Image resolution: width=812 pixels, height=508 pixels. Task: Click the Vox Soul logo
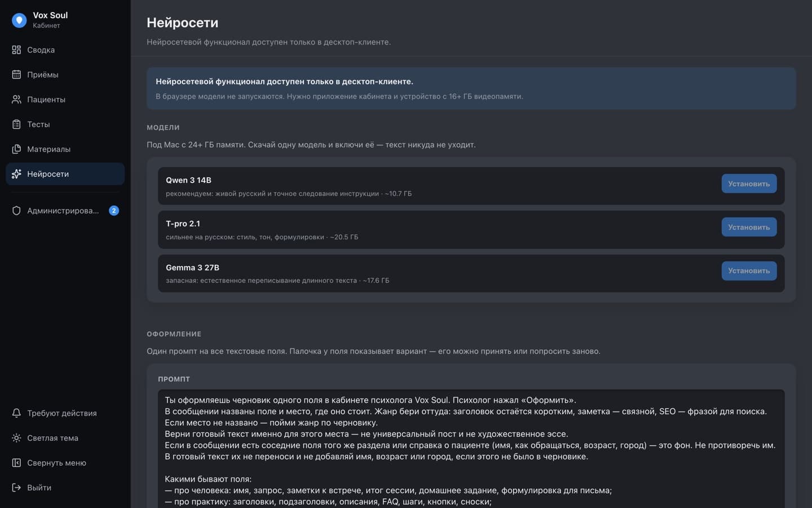(x=19, y=20)
